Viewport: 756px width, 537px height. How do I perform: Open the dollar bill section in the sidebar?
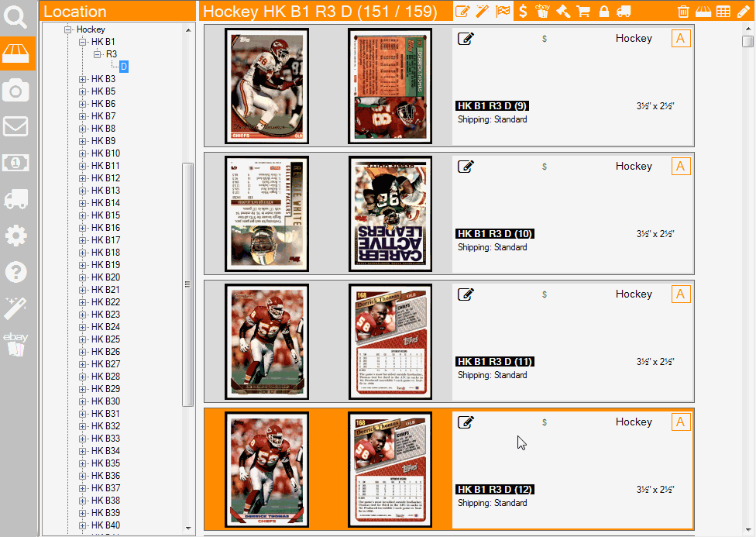pyautogui.click(x=15, y=163)
